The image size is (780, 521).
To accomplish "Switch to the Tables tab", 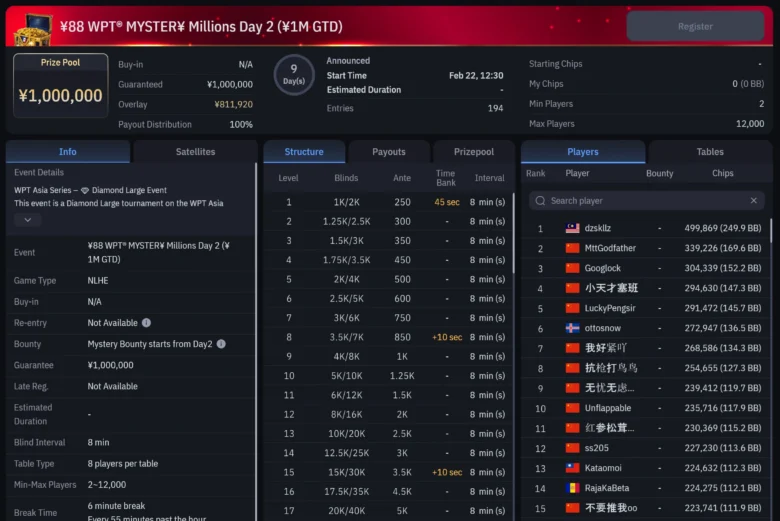I will coord(710,152).
